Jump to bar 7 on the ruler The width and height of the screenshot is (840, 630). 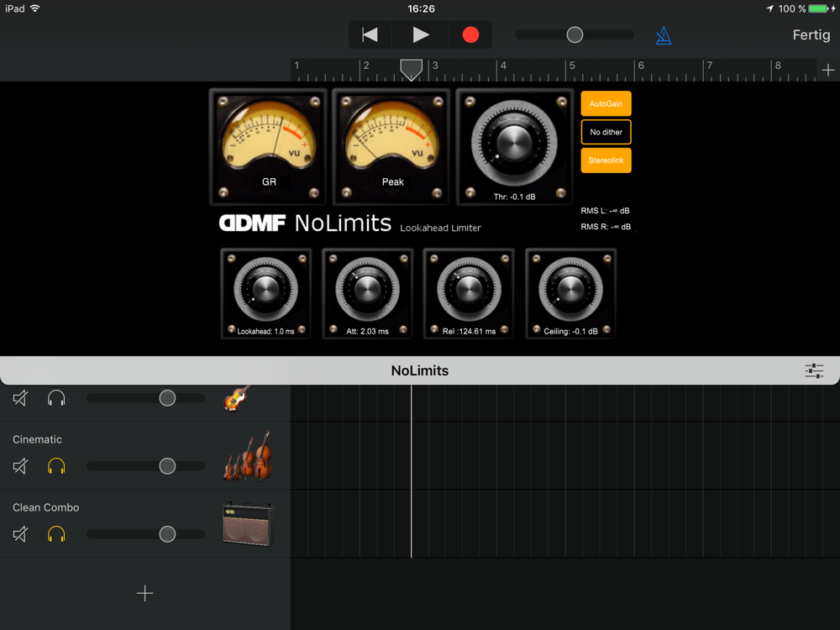(x=709, y=66)
